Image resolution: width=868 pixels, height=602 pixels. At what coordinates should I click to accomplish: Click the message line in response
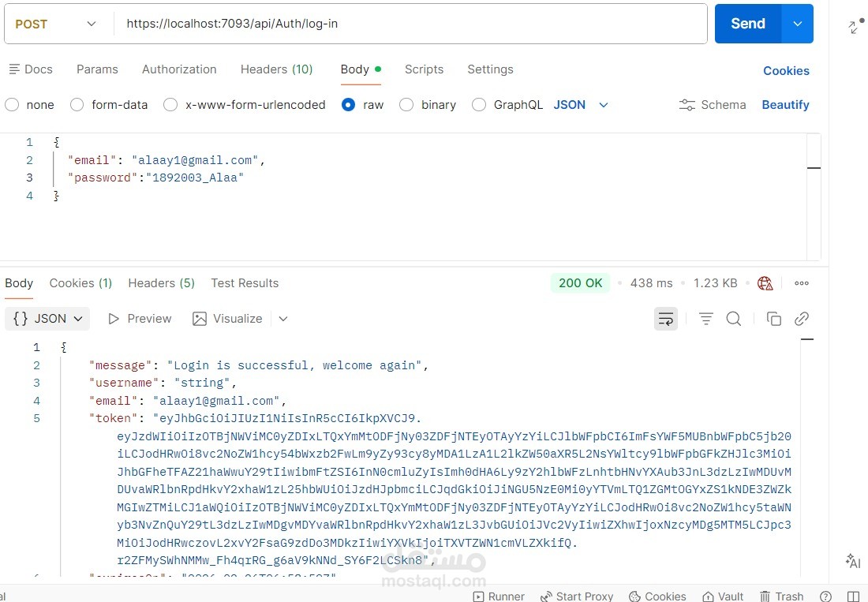259,365
